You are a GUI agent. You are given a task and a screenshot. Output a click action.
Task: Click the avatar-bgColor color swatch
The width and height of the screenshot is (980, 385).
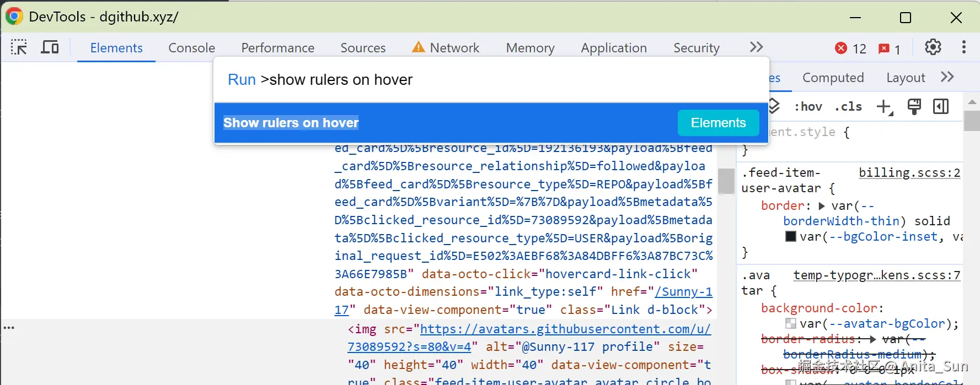coord(791,324)
